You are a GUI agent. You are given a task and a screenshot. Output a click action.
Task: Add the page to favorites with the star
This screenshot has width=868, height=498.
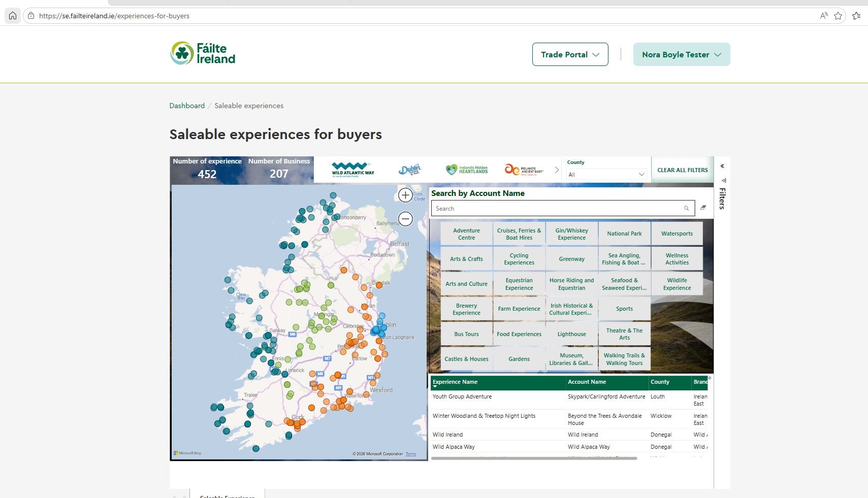tap(838, 16)
